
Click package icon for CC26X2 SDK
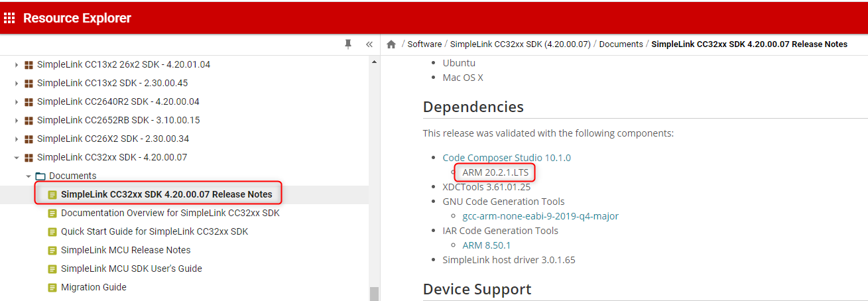29,139
